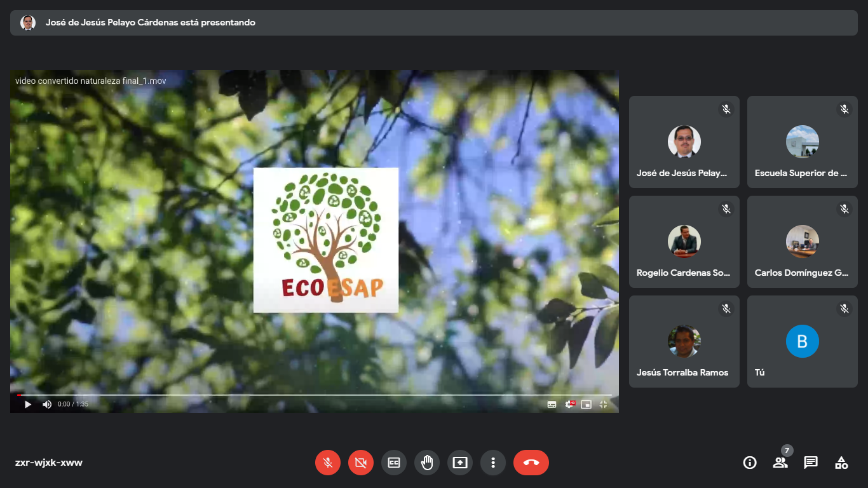Click the 0:00 / 1:35 time display
This screenshot has height=488, width=868.
click(x=73, y=404)
